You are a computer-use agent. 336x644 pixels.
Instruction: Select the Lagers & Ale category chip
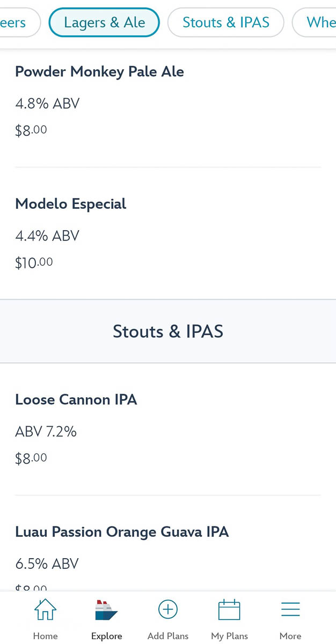pyautogui.click(x=104, y=23)
